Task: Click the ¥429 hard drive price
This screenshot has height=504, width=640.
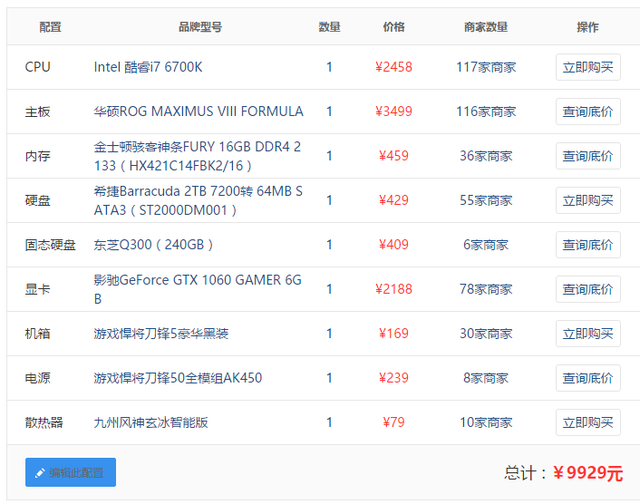Action: point(393,200)
